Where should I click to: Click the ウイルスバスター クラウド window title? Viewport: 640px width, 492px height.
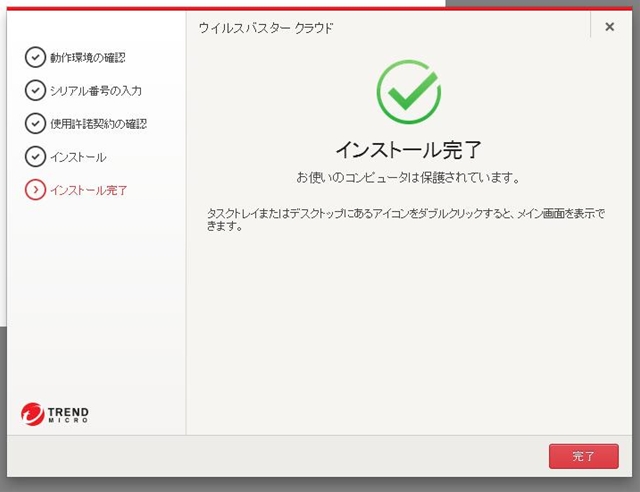(266, 28)
